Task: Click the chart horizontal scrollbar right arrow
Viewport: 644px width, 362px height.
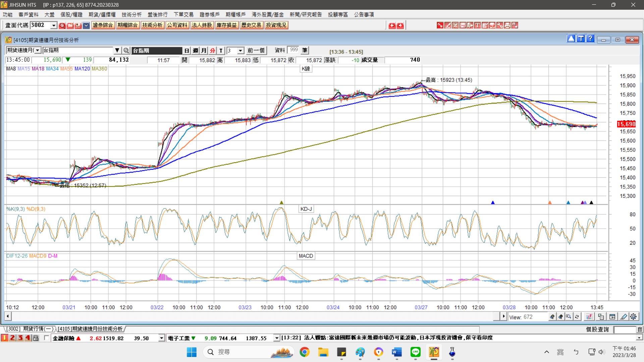Action: [x=503, y=316]
